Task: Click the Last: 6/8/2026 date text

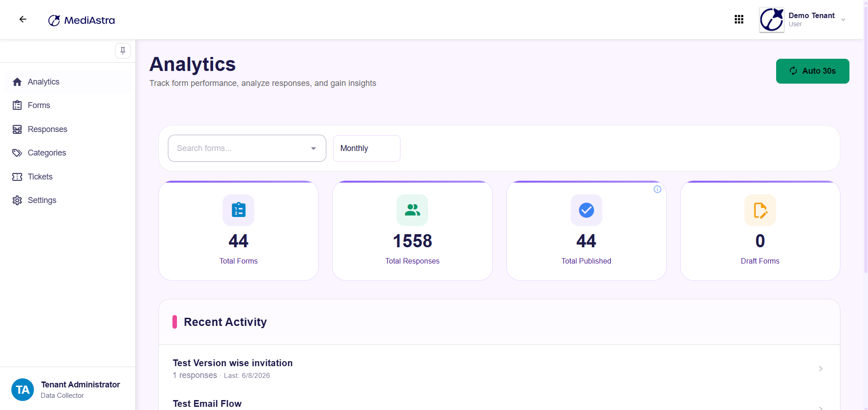Action: [247, 376]
